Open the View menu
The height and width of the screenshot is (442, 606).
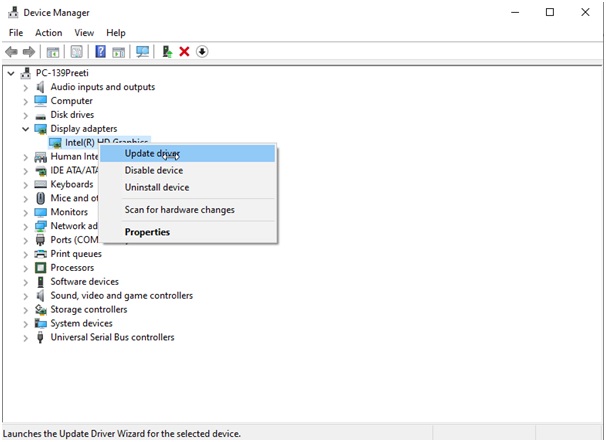point(83,33)
